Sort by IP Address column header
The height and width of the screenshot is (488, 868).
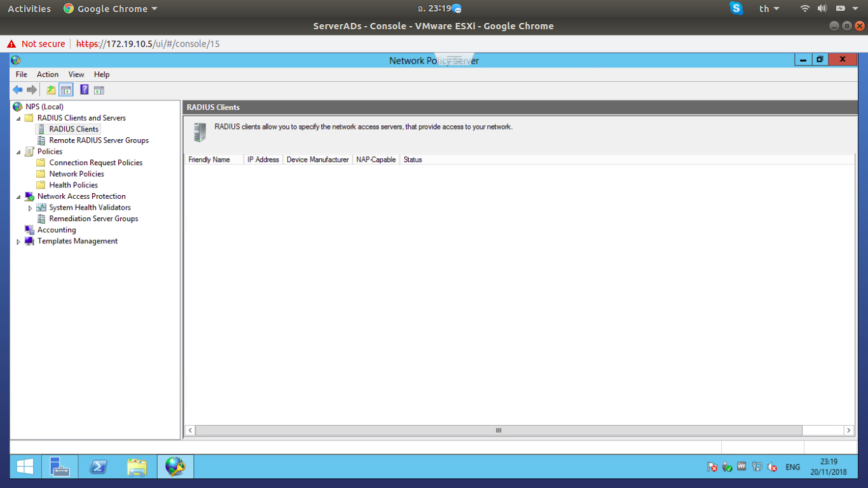[x=263, y=159]
